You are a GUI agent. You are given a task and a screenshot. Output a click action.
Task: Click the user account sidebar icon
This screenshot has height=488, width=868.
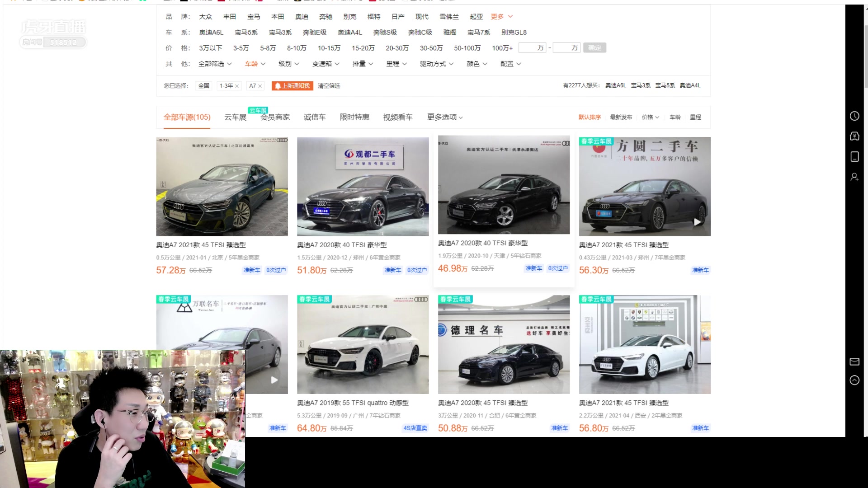[854, 177]
